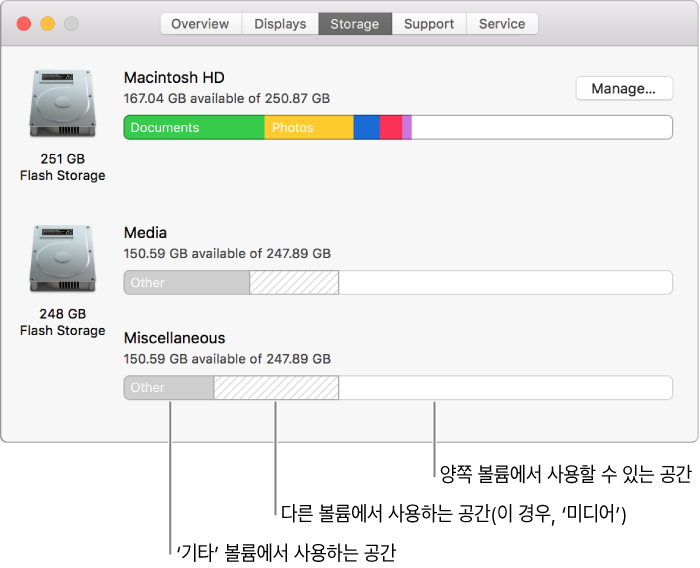The width and height of the screenshot is (700, 568).
Task: Click the gray Other segment of Miscellaneous bar
Action: (x=169, y=388)
